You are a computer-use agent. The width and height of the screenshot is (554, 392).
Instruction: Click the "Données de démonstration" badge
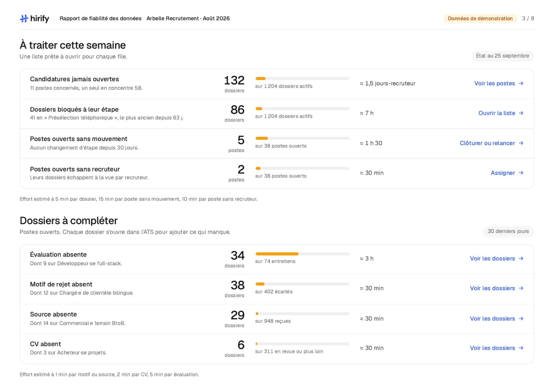click(480, 18)
